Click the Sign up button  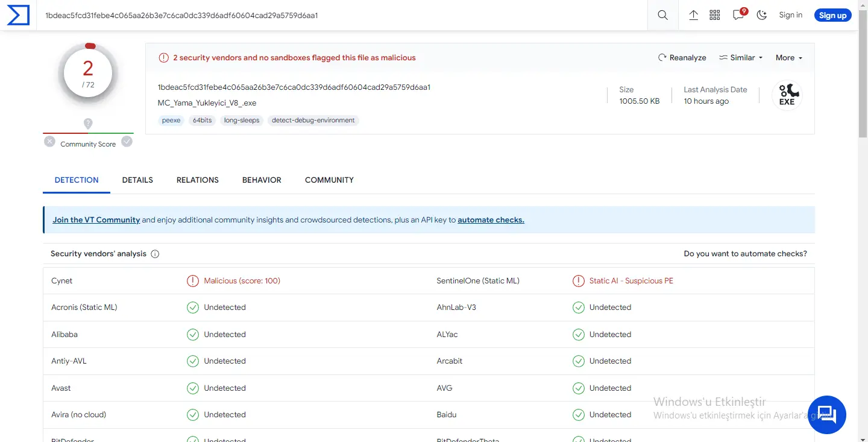pos(833,16)
